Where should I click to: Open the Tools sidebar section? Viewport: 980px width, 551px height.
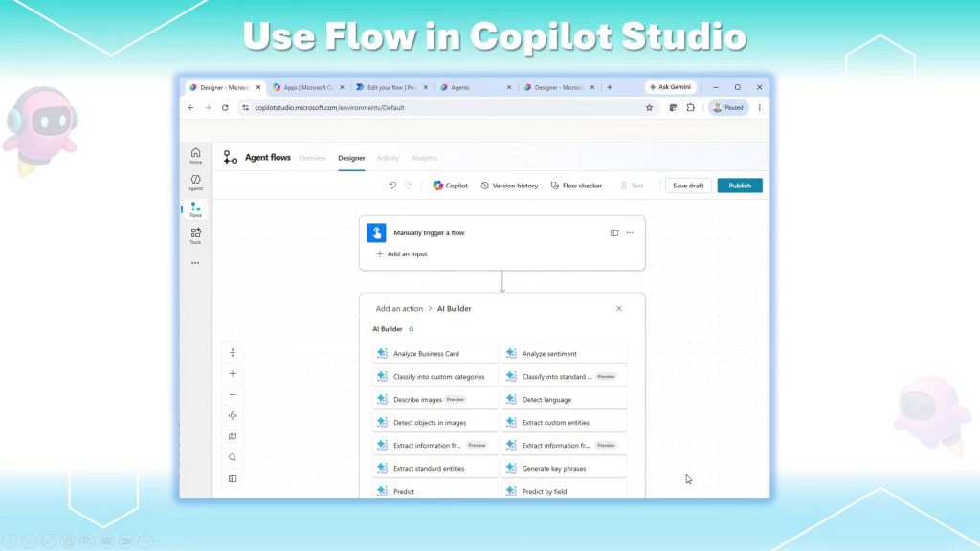click(x=195, y=235)
